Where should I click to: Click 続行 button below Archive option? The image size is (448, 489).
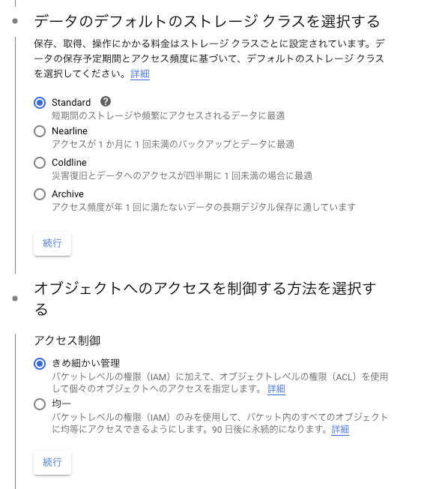pyautogui.click(x=52, y=243)
